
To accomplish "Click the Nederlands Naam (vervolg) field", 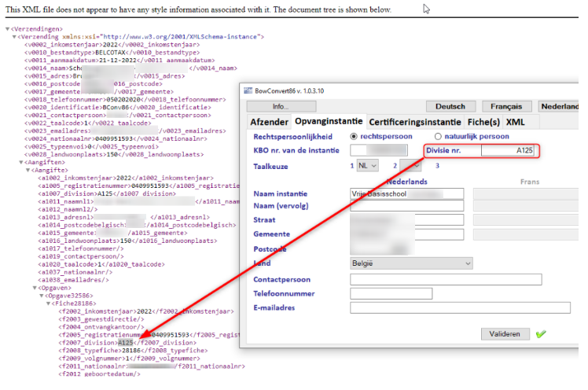I will [407, 206].
